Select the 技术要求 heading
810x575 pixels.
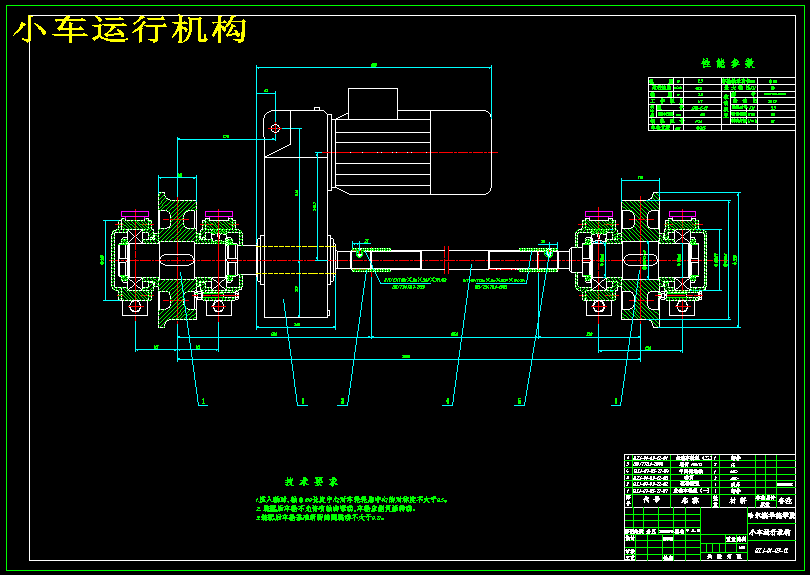(x=311, y=481)
